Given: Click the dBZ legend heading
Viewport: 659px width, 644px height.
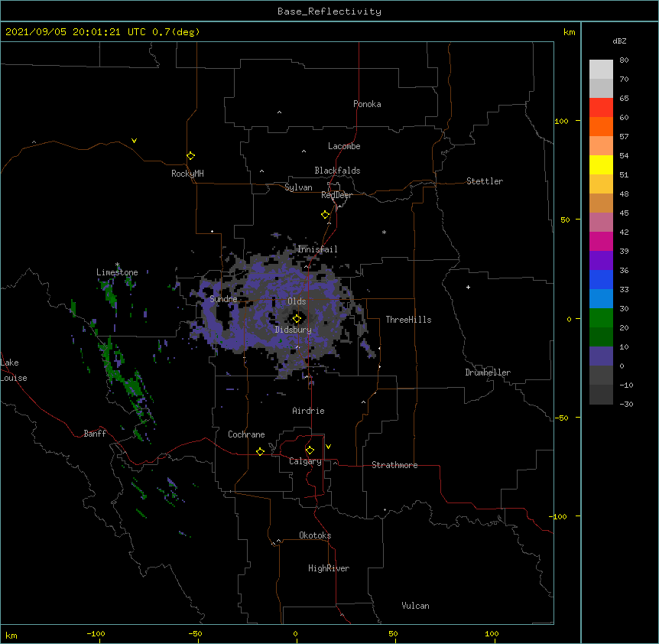Looking at the screenshot, I should [x=619, y=41].
